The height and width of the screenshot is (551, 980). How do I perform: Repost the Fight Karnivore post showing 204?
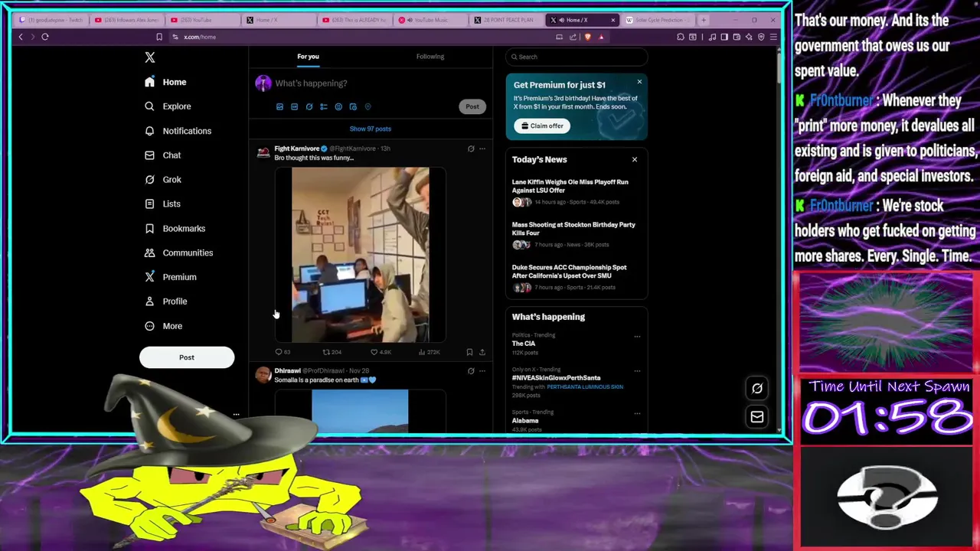click(332, 352)
